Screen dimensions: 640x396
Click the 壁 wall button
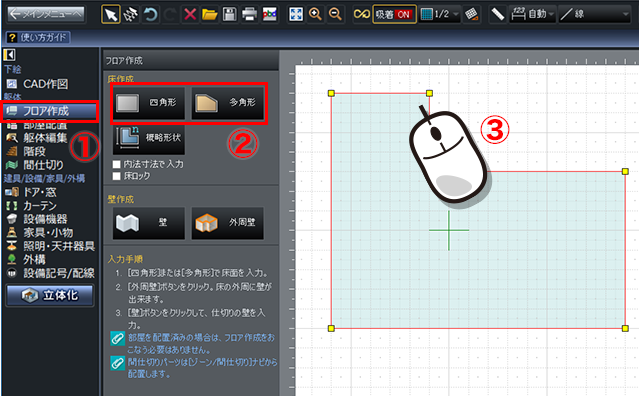coord(149,223)
